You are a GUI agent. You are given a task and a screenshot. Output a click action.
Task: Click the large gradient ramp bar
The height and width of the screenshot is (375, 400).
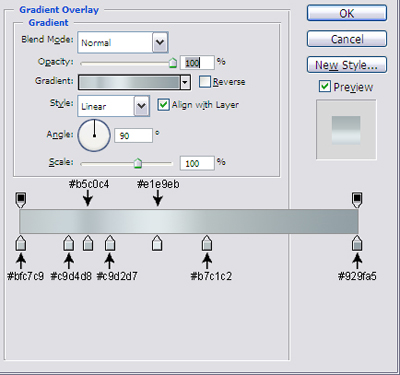coord(189,221)
